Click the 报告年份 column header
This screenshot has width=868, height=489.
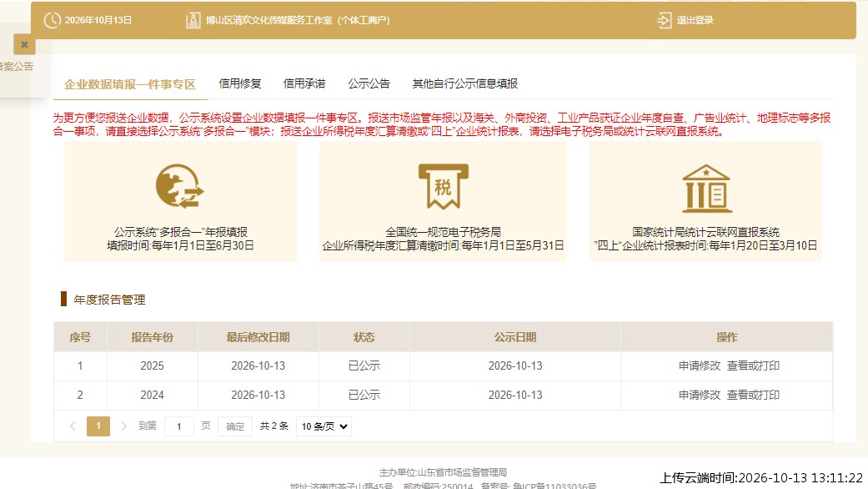point(153,337)
